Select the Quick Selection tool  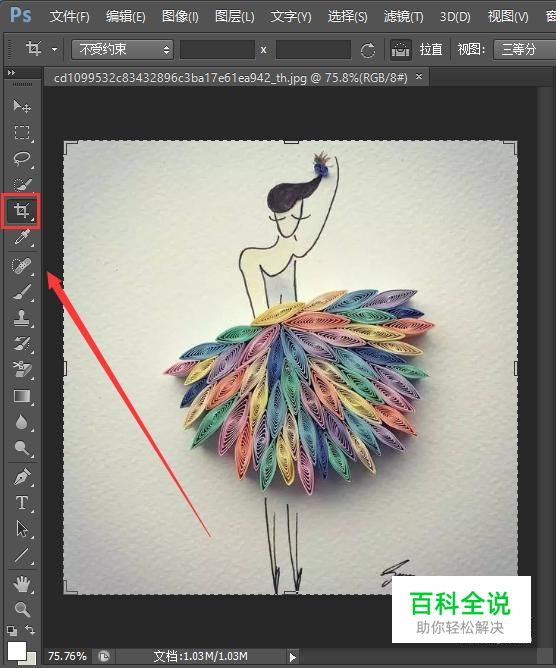(22, 184)
